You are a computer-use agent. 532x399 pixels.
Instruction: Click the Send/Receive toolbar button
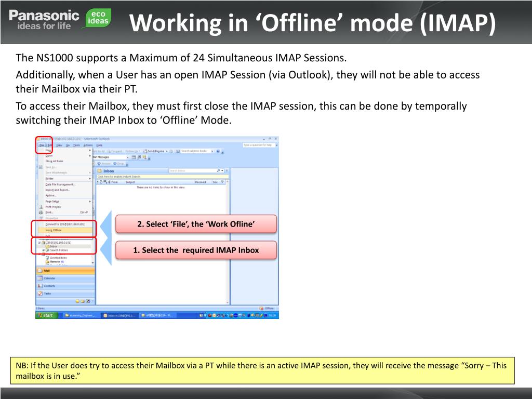[x=154, y=151]
